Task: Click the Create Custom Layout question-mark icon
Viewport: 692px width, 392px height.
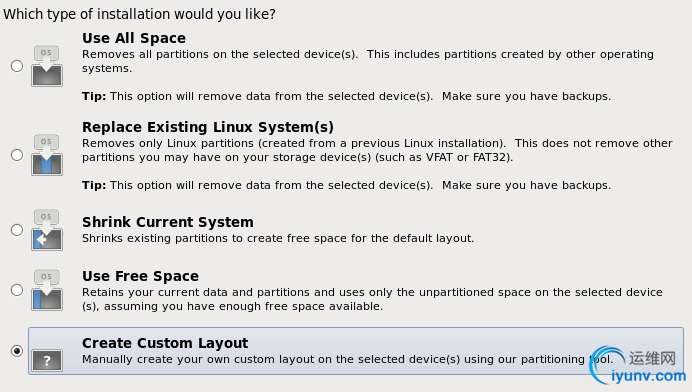Action: click(47, 360)
